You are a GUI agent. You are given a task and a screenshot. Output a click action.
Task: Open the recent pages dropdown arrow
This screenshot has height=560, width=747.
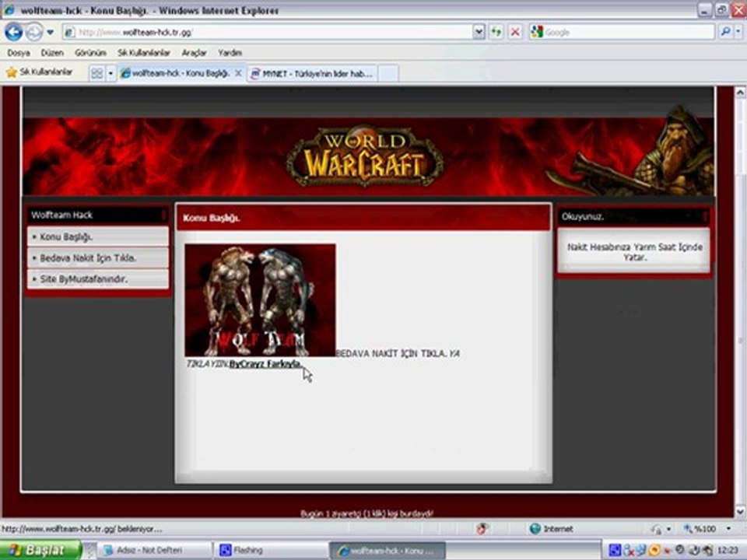[50, 33]
